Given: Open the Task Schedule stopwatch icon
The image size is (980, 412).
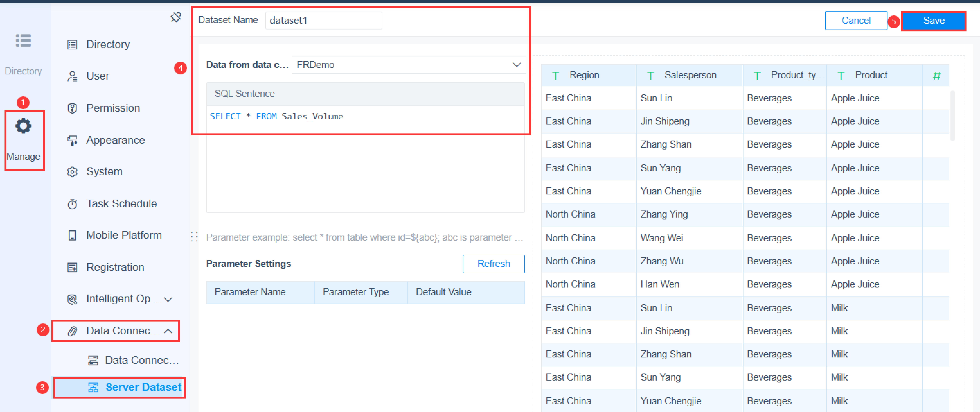Looking at the screenshot, I should [72, 204].
